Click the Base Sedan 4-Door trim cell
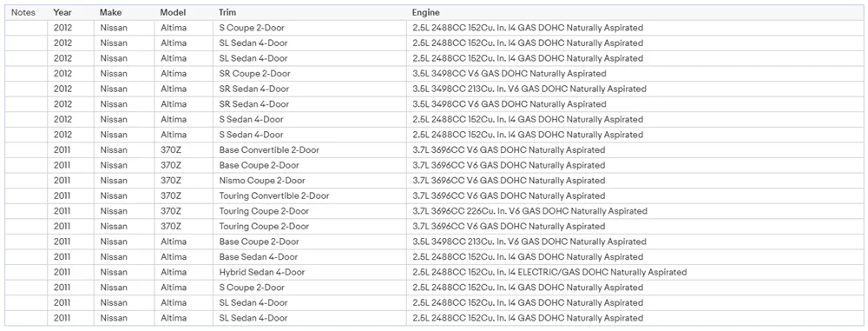The image size is (868, 331). click(310, 257)
